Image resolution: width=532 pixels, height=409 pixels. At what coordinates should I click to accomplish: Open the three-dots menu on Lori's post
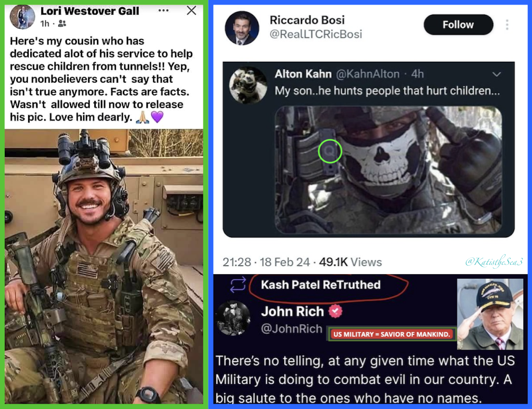coord(163,10)
